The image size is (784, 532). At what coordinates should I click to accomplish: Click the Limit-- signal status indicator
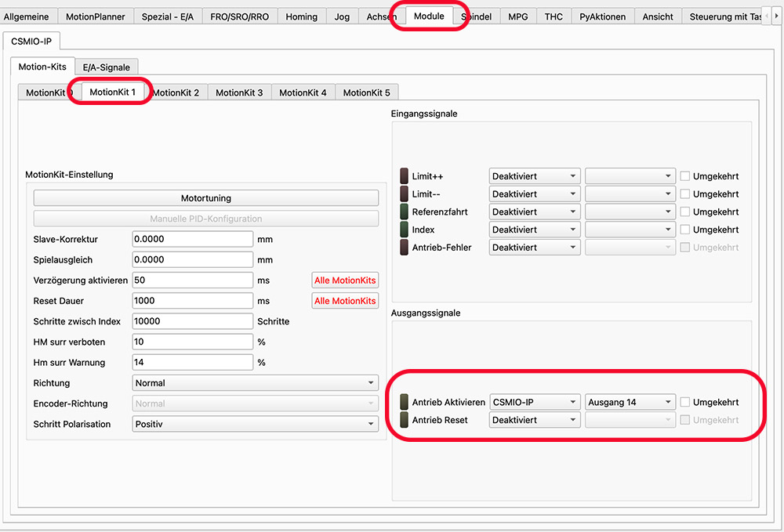click(405, 194)
